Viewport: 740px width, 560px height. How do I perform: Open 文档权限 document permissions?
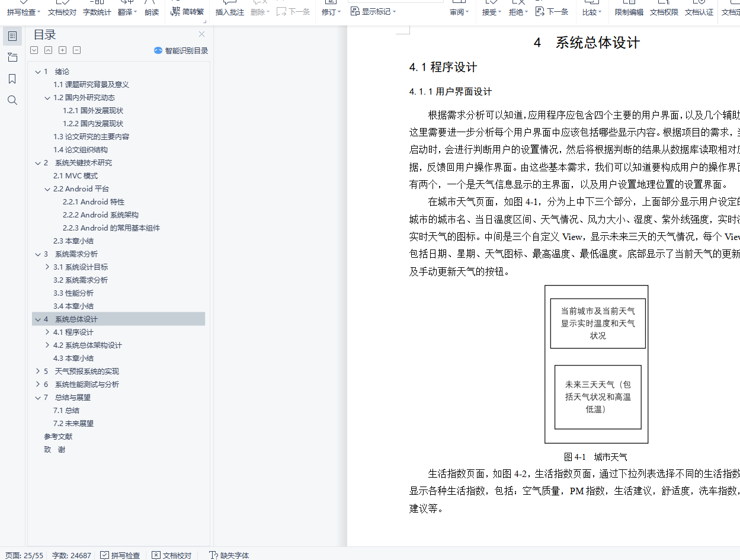point(664,12)
